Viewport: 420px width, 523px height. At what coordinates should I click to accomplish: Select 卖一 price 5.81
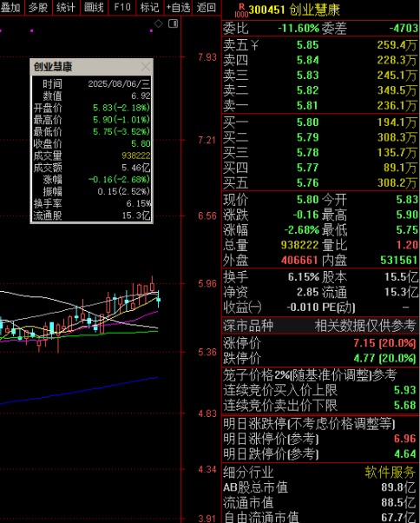point(308,106)
